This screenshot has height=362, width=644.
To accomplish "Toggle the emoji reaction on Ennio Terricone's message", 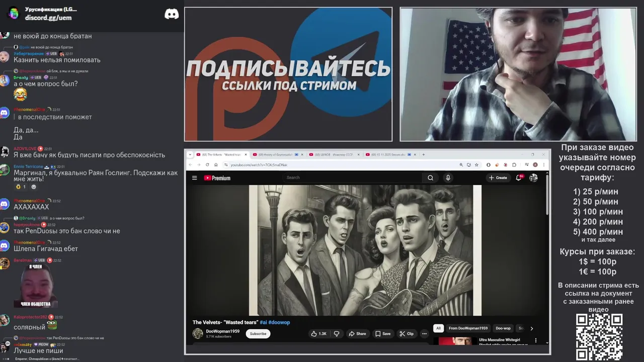I will click(21, 187).
